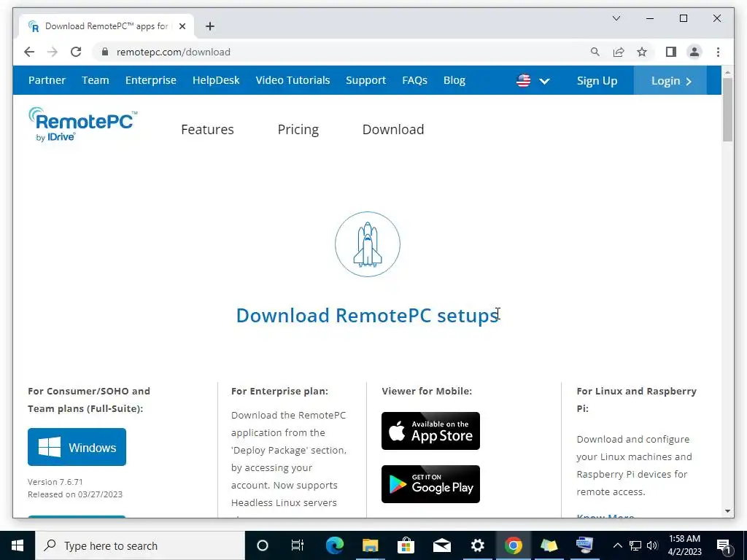Open Chrome profile avatar
This screenshot has height=560, width=747.
(x=694, y=52)
